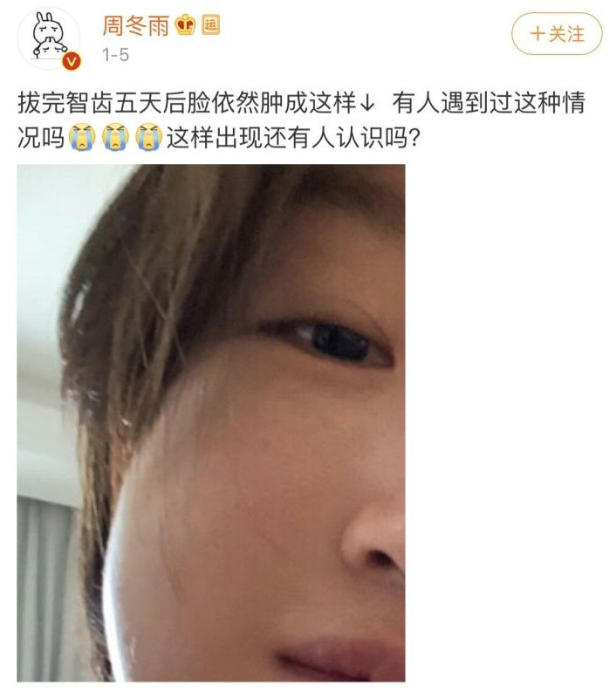Select the text 有人遇到过这种情
The width and height of the screenshot is (616, 692).
pos(489,103)
